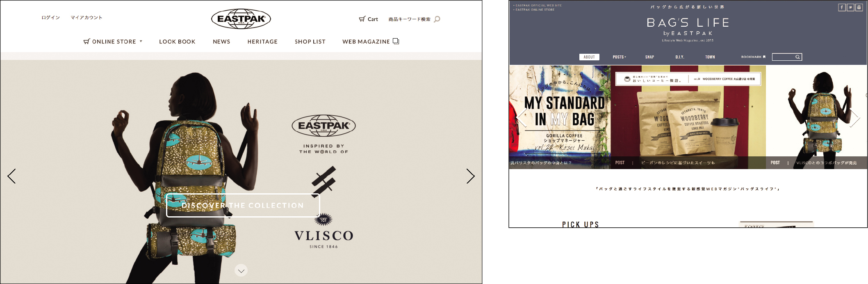Select the LOOK BOOK menu item

177,41
